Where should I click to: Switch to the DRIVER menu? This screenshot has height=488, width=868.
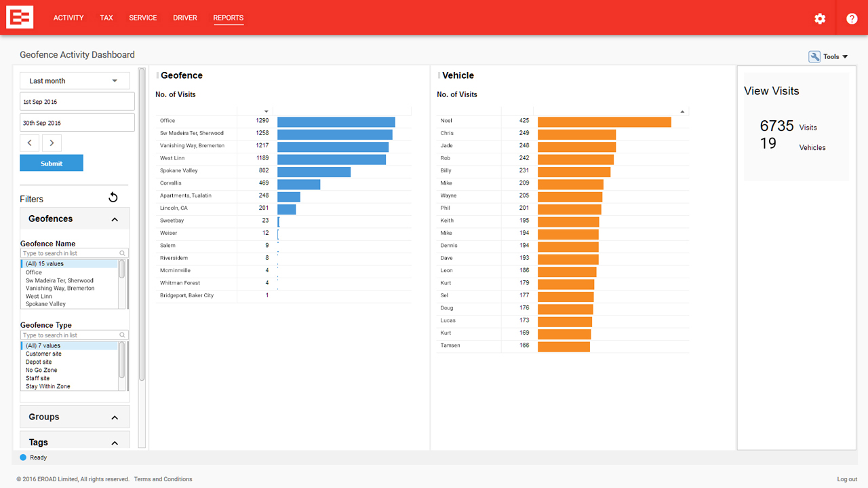coord(185,18)
